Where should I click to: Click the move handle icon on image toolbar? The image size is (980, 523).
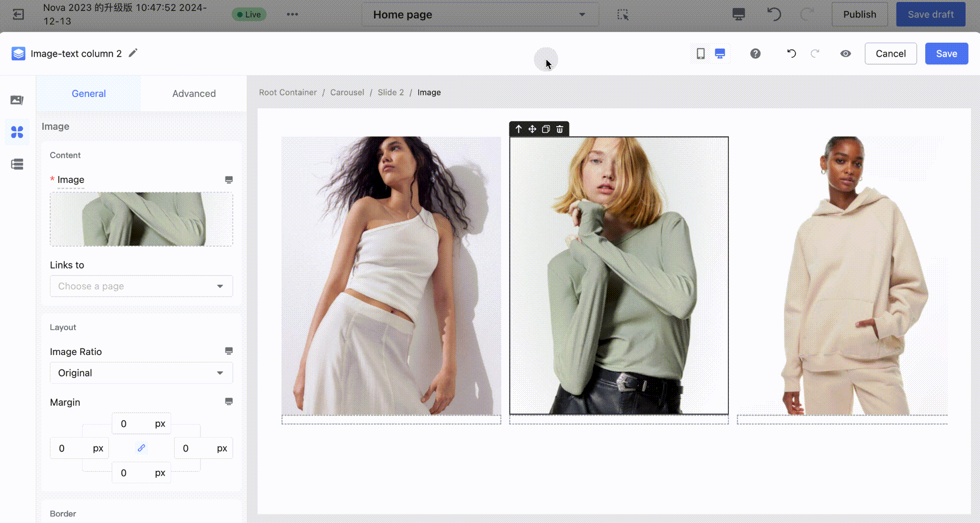[x=532, y=129]
